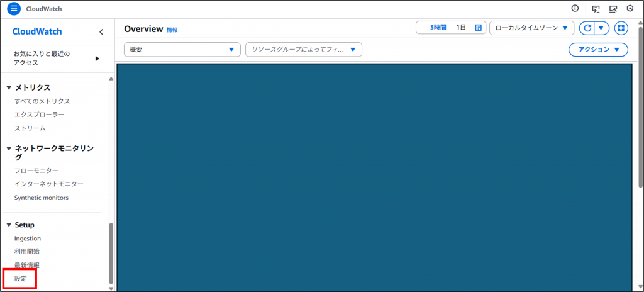Refresh the dashboard with the reload icon
The image size is (644, 292).
coord(587,28)
